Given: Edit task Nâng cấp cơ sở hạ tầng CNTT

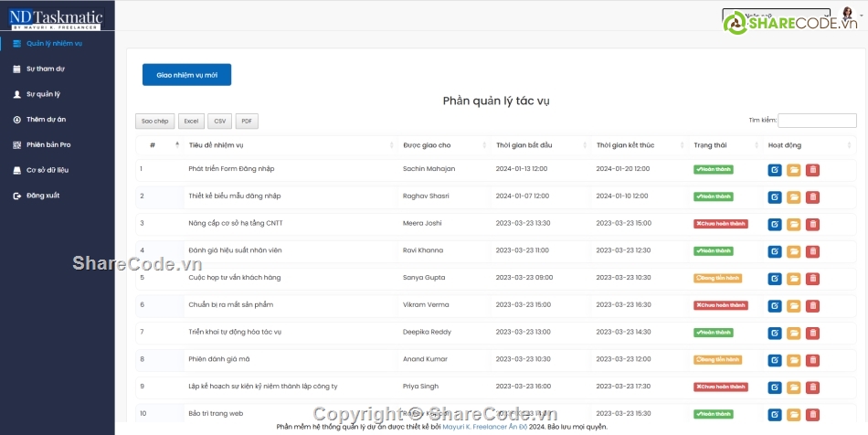Looking at the screenshot, I should pos(775,224).
